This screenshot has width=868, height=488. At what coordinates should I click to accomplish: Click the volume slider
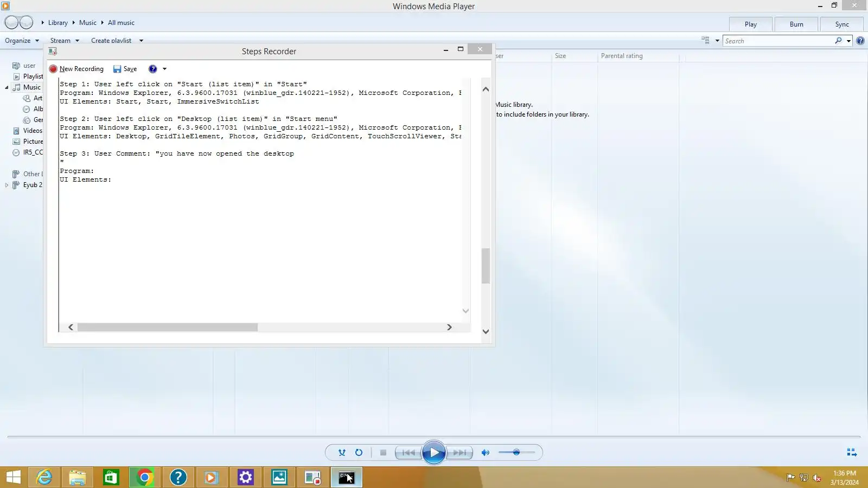516,452
